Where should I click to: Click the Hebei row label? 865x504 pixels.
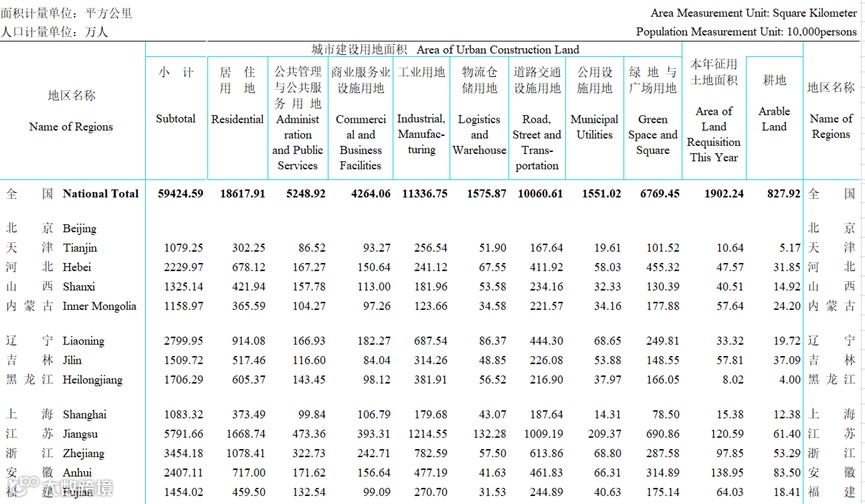77,267
